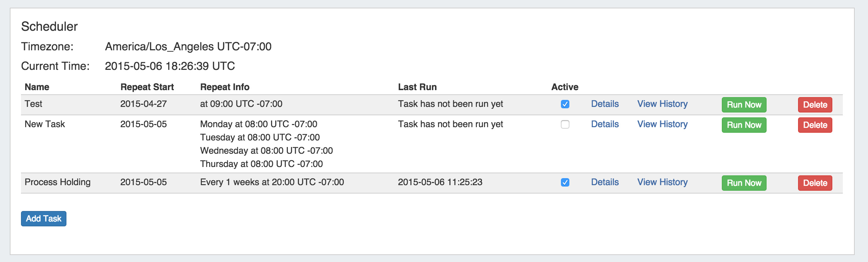Open Details for the Test task
This screenshot has height=262, width=868.
pyautogui.click(x=605, y=104)
